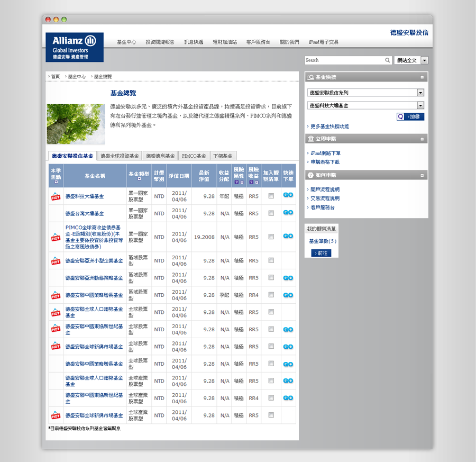The height and width of the screenshot is (462, 476).
Task: Switch to the PIMCO基金 tab
Action: click(194, 156)
